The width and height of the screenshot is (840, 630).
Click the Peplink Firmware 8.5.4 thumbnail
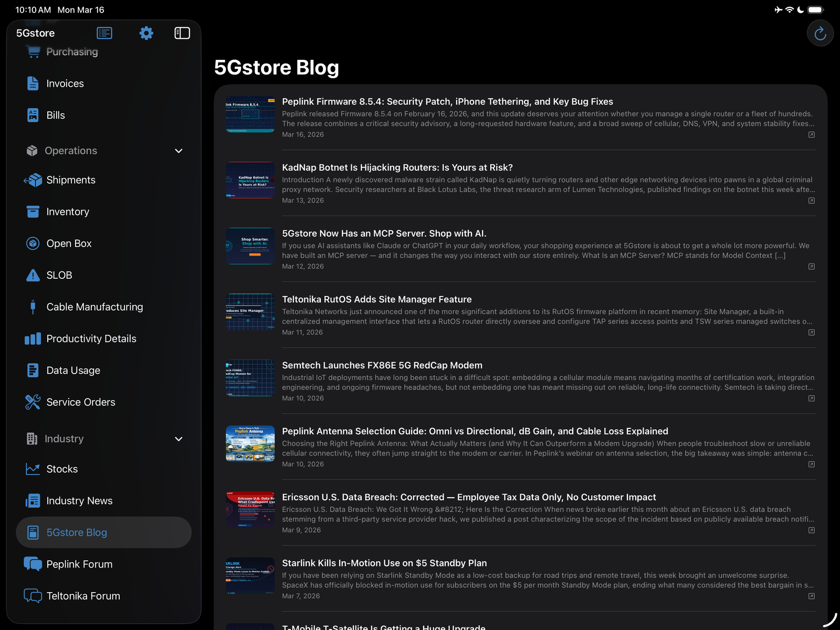[250, 113]
